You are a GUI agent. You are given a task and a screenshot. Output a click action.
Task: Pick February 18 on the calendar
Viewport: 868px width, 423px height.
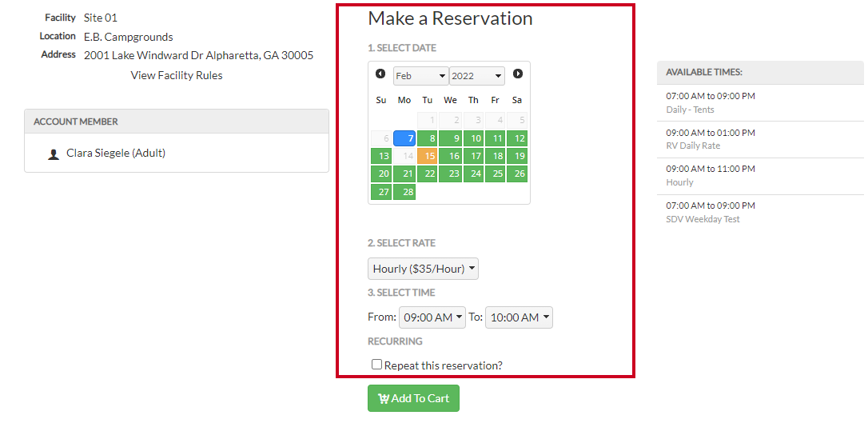495,156
